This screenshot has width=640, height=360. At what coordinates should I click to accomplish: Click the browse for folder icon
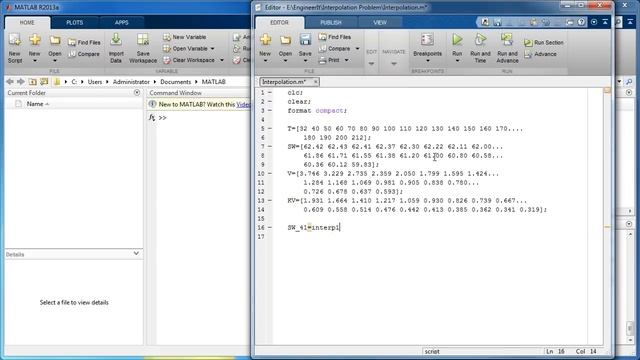[x=44, y=82]
